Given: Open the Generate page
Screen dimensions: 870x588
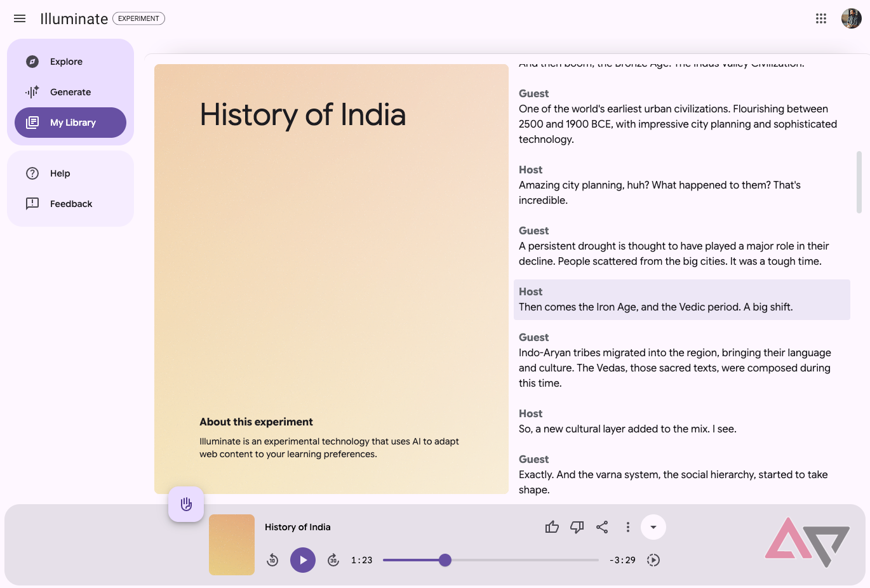Looking at the screenshot, I should coord(70,92).
